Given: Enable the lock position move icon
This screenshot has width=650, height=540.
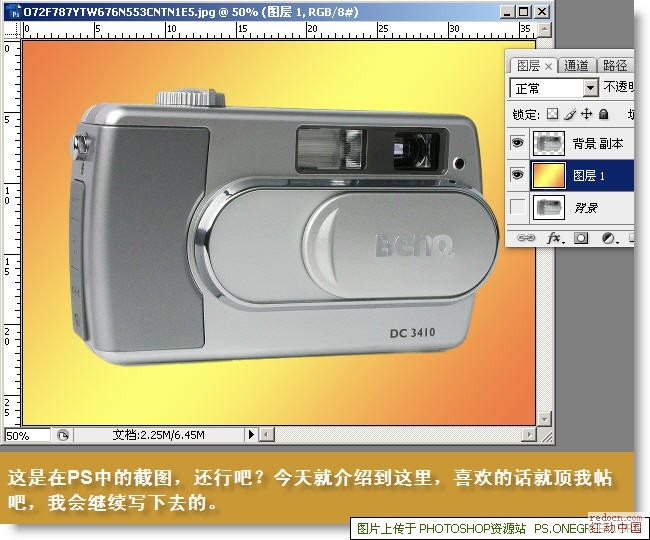Looking at the screenshot, I should click(586, 114).
